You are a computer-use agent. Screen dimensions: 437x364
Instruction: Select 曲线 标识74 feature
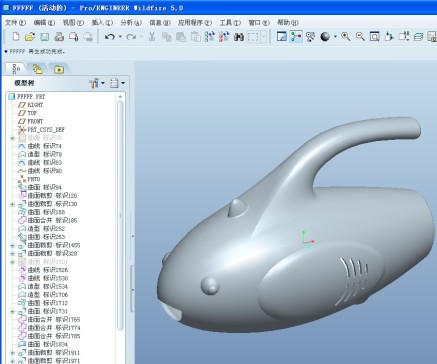(40, 146)
